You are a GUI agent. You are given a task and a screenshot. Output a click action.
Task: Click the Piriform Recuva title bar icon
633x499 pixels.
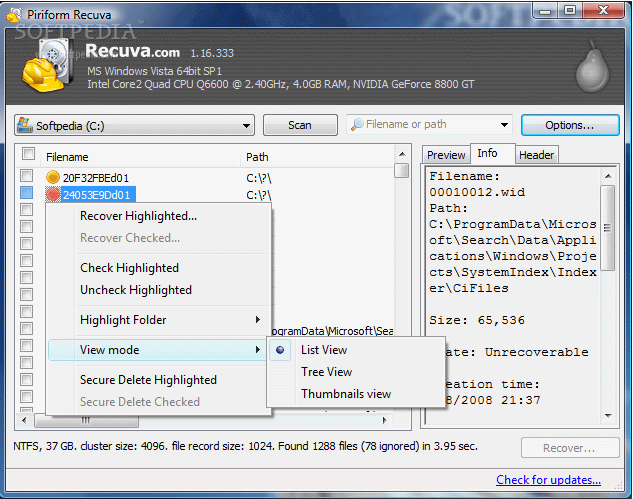(14, 15)
